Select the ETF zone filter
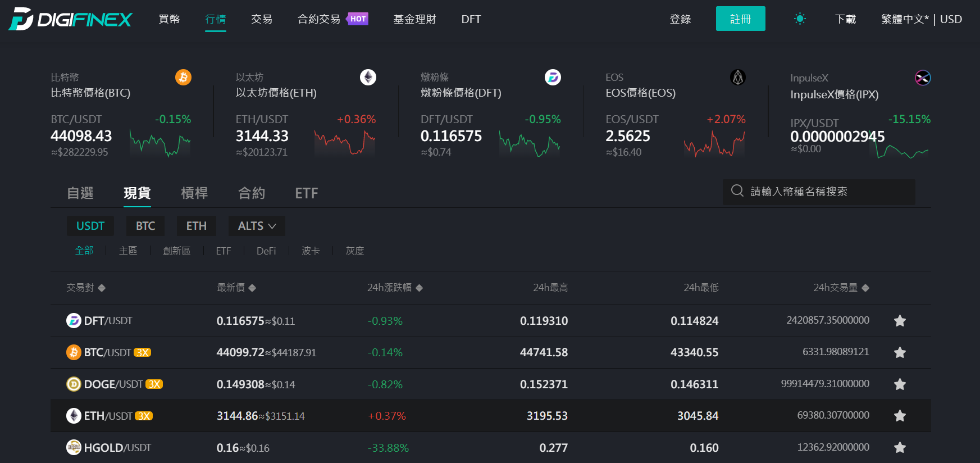Screen dimensions: 980x463 point(224,251)
